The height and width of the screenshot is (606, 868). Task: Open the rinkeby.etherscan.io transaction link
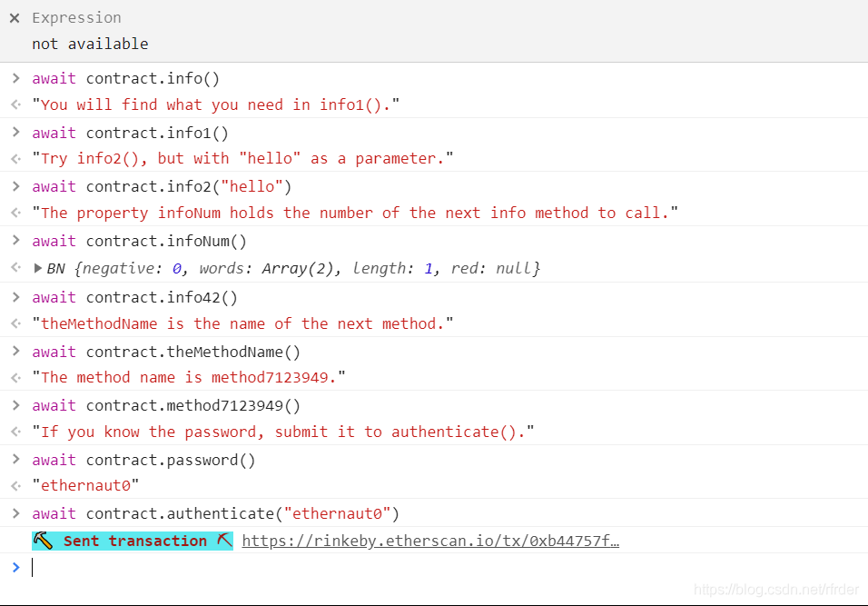point(430,541)
